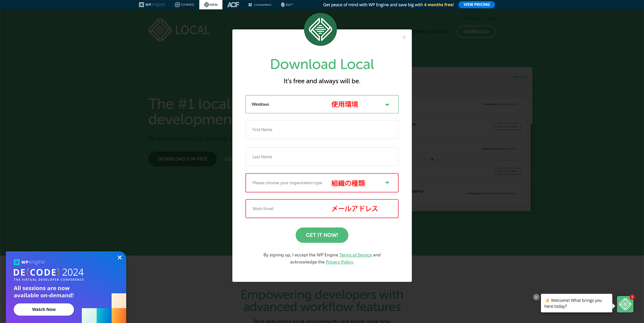Focus the First Name field
This screenshot has height=323, width=644.
coord(322,130)
